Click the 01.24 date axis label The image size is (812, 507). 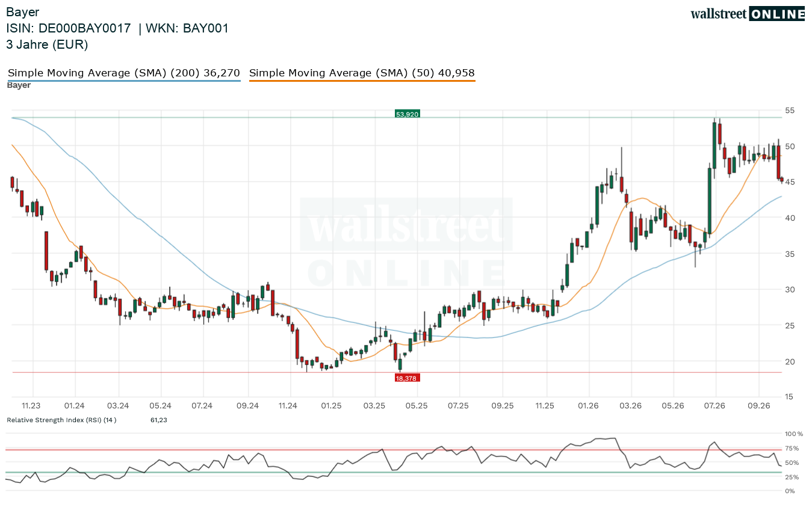pyautogui.click(x=75, y=406)
